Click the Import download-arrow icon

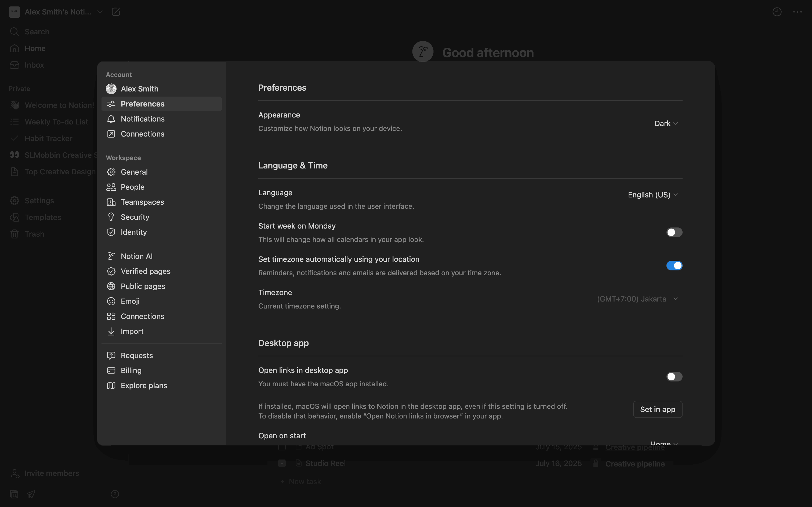tap(111, 331)
